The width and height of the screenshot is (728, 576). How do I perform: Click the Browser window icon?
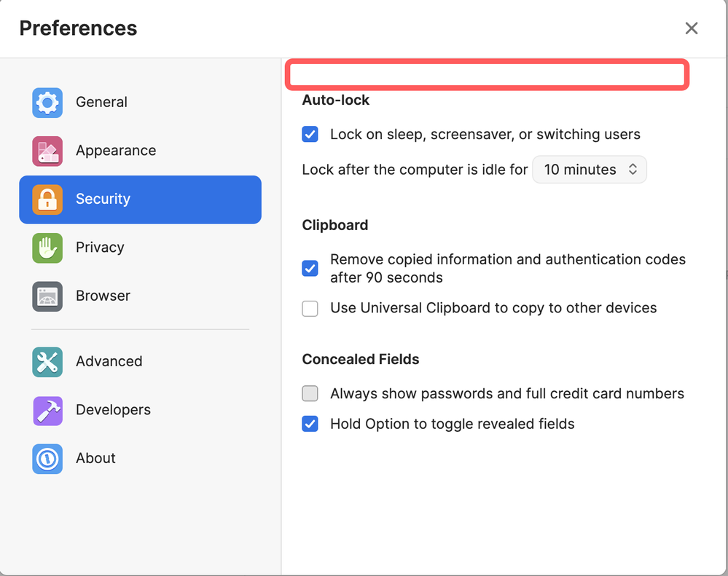coord(47,296)
